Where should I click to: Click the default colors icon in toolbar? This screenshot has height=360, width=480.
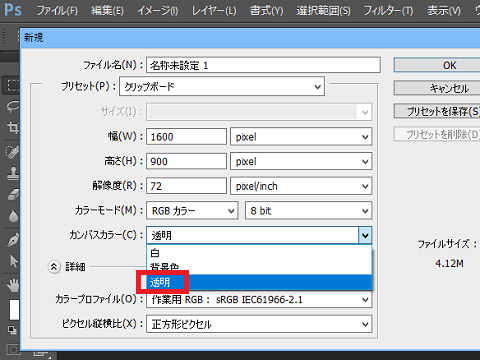click(x=12, y=330)
